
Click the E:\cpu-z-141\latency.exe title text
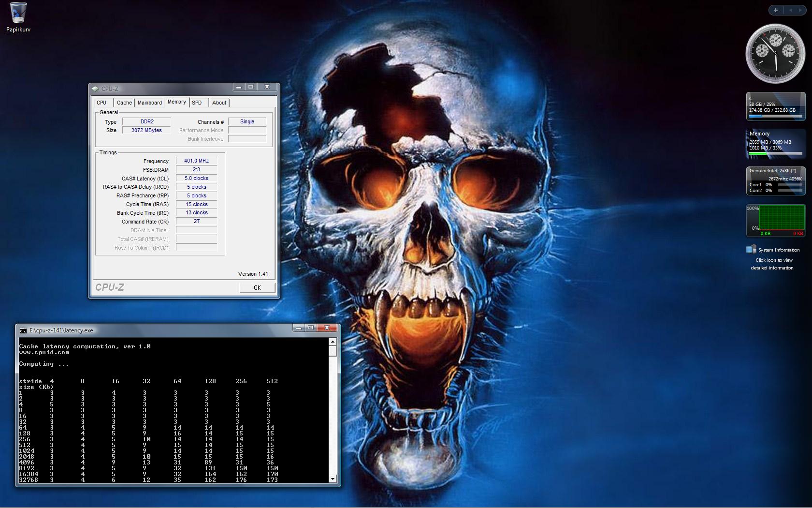tap(61, 330)
